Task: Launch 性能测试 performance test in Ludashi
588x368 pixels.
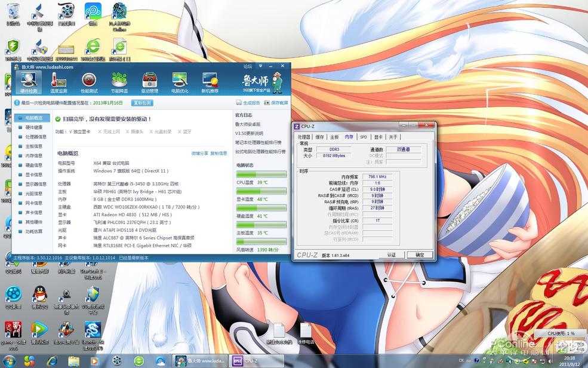Action: pyautogui.click(x=89, y=82)
